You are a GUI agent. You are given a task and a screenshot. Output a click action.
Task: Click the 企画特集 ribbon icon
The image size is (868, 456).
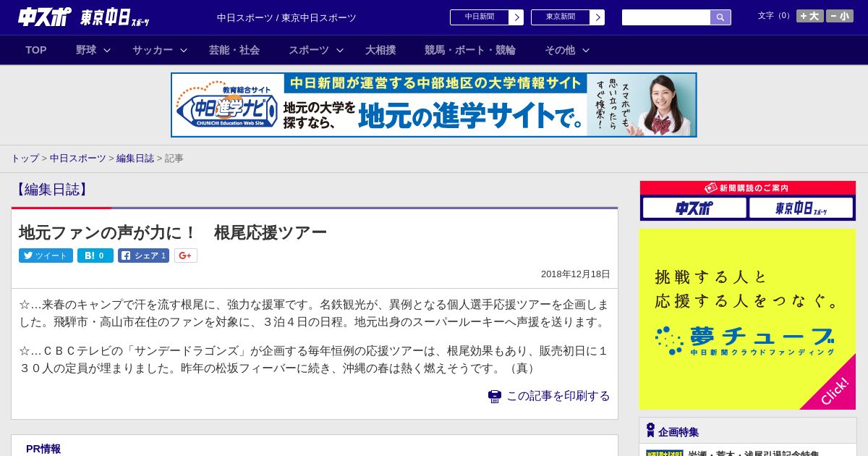click(x=650, y=431)
